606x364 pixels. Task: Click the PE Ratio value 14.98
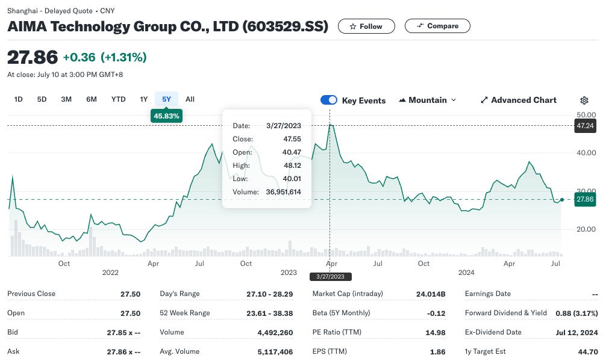435,333
